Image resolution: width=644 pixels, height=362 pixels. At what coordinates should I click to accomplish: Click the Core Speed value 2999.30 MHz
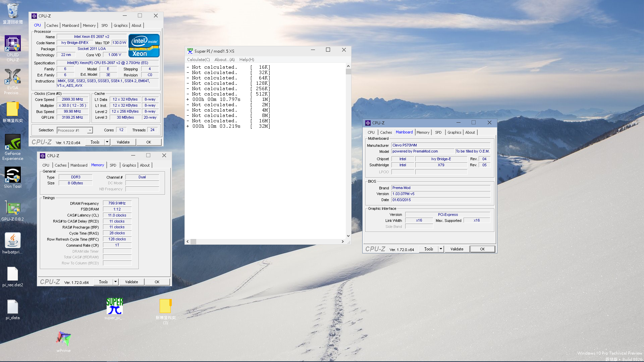pyautogui.click(x=72, y=100)
